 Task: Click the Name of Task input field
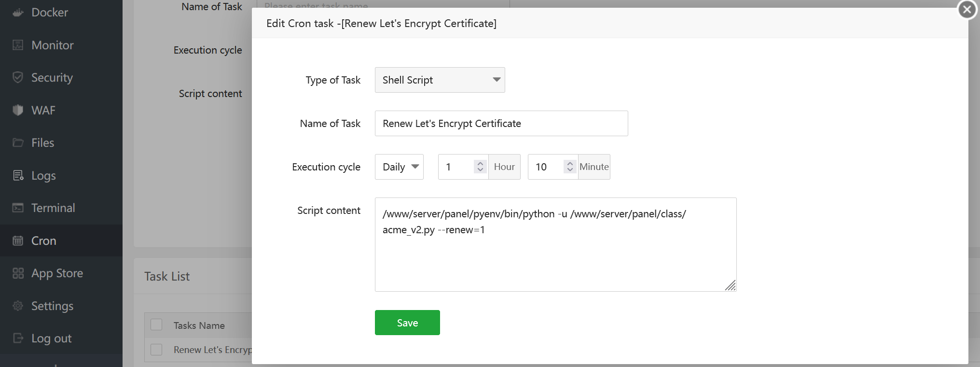pos(501,124)
